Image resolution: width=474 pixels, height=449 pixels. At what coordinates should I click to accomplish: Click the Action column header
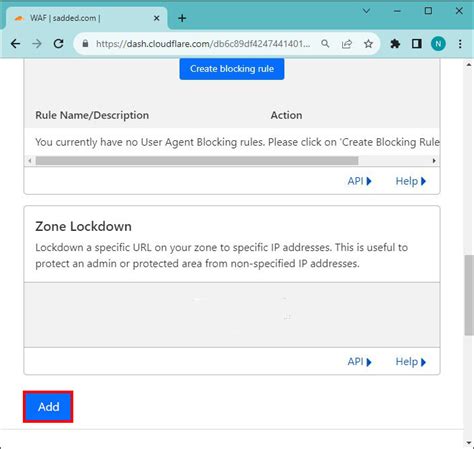click(286, 115)
